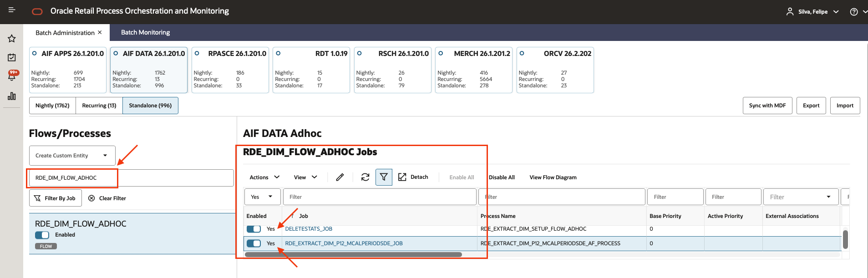The height and width of the screenshot is (278, 868).
Task: Open the RDE_EXTRACT_DIM_P12_MCALPERIODSDE_JOB link
Action: [x=344, y=243]
